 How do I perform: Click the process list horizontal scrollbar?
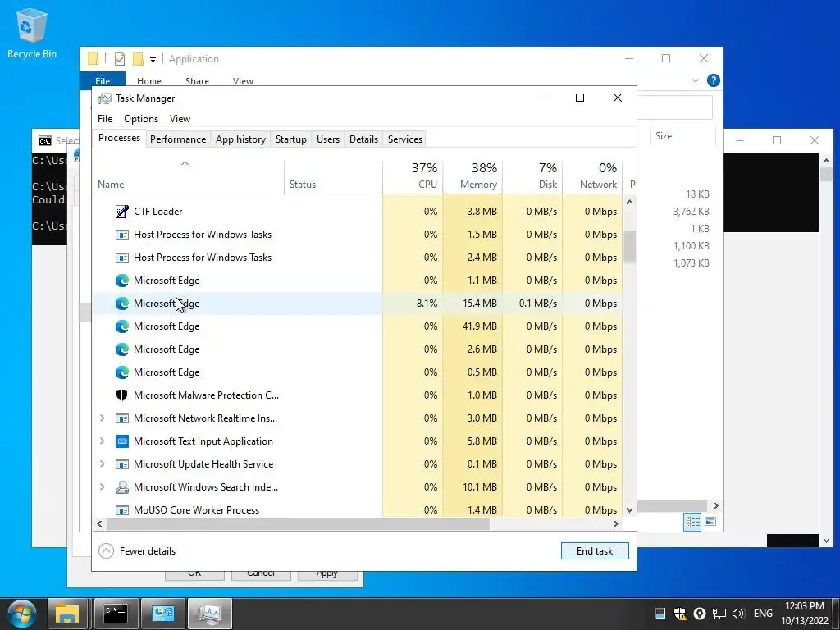coord(298,524)
